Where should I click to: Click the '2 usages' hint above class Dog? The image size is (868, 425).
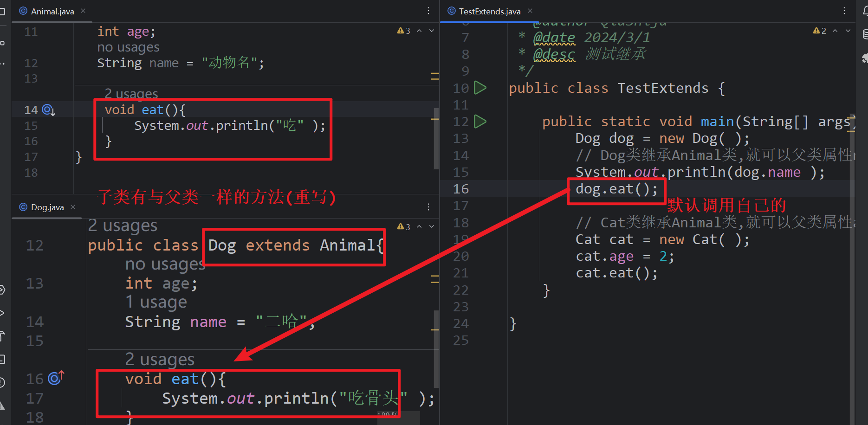coord(123,225)
